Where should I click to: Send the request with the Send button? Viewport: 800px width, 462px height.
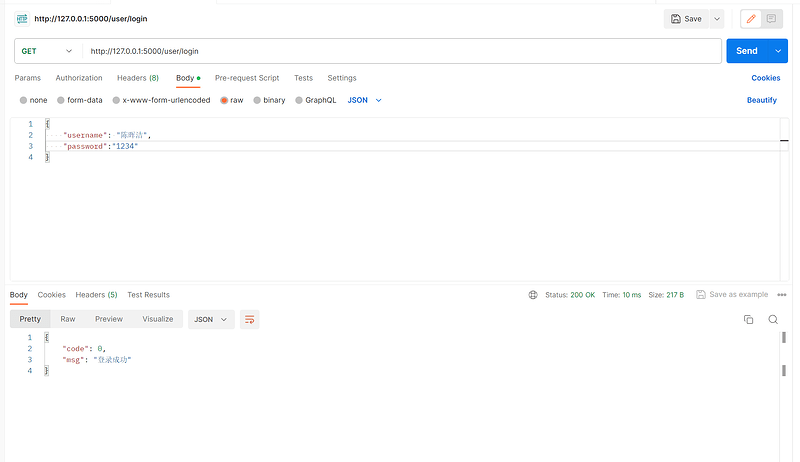pyautogui.click(x=747, y=51)
